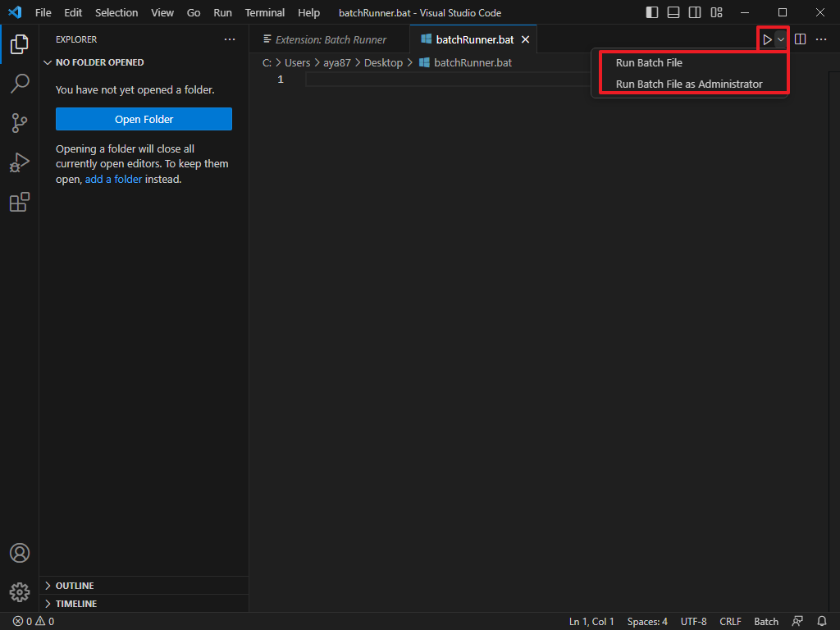
Task: Toggle the secondary side bar layout icon
Action: 695,12
